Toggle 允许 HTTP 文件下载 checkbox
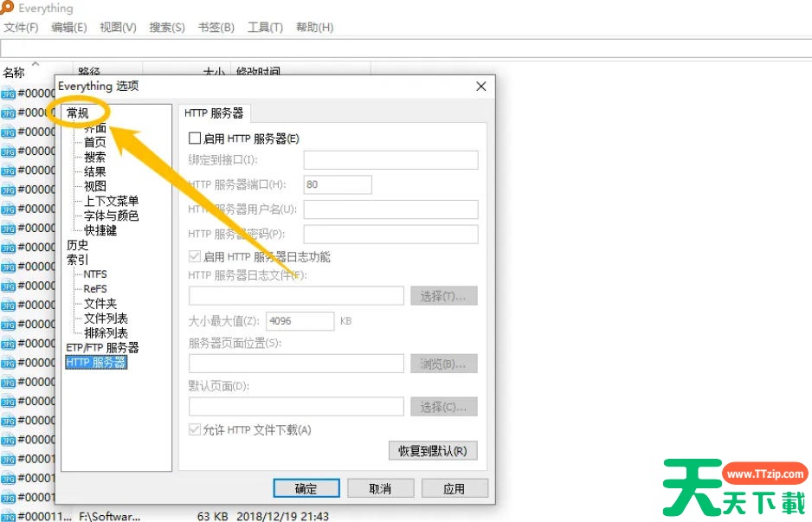The image size is (812, 522). point(195,429)
